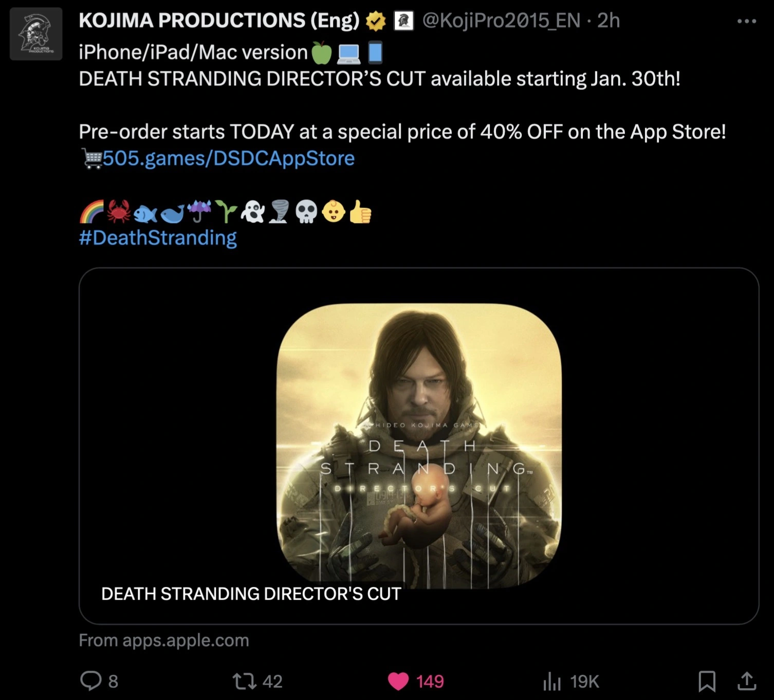This screenshot has width=774, height=700.
Task: Click the Kojima Productions profile avatar
Action: 36,34
